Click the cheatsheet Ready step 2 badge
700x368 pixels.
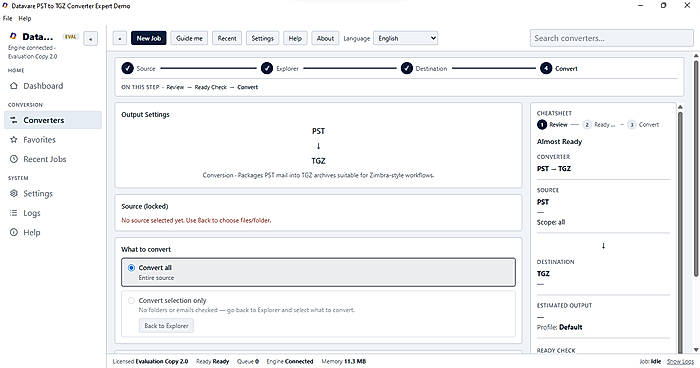pyautogui.click(x=587, y=125)
